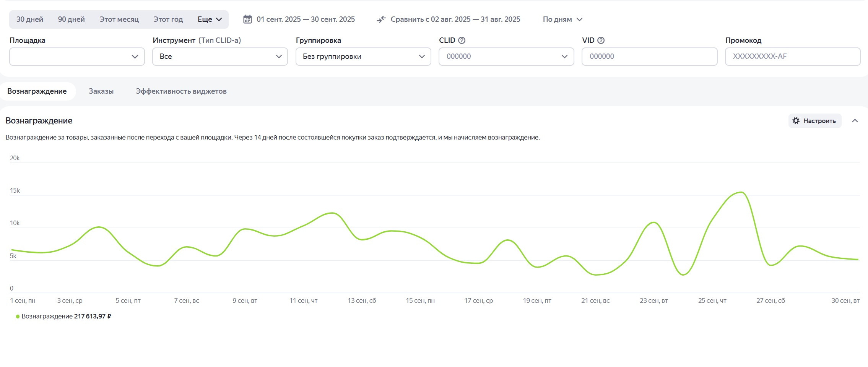The height and width of the screenshot is (367, 868).
Task: Open the Площадка dropdown
Action: click(77, 57)
